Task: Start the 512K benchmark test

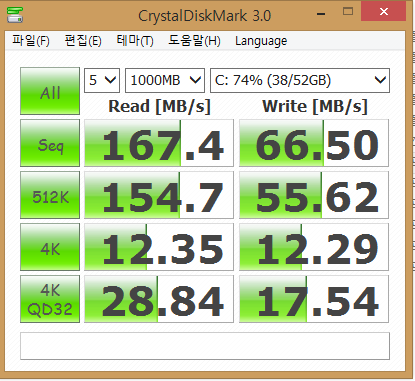Action: click(x=50, y=195)
